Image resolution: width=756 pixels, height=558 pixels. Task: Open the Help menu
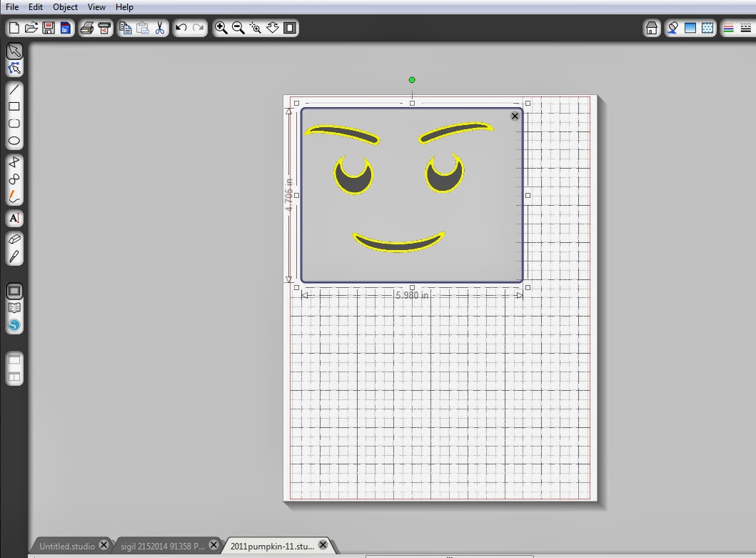(x=124, y=6)
